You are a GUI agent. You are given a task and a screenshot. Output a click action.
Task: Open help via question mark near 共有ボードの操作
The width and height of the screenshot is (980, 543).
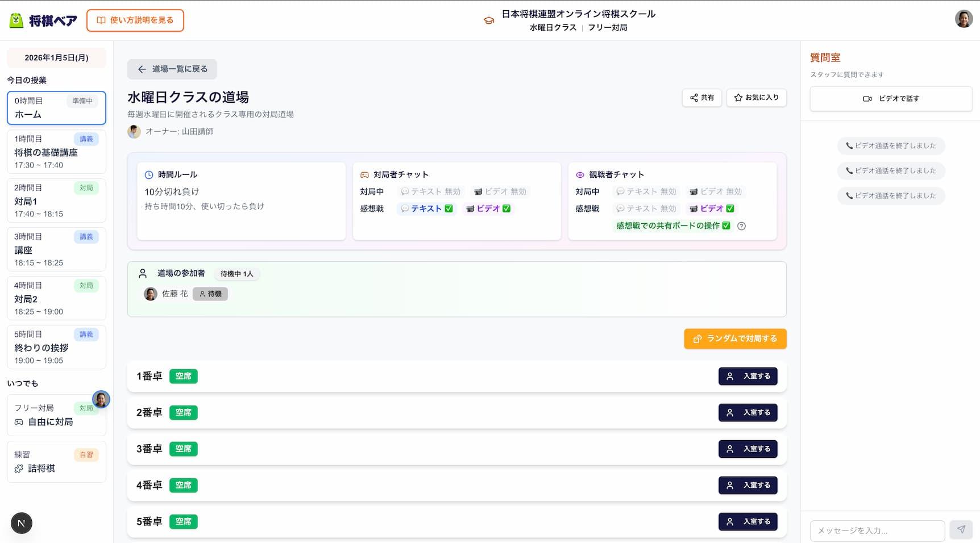pyautogui.click(x=742, y=225)
